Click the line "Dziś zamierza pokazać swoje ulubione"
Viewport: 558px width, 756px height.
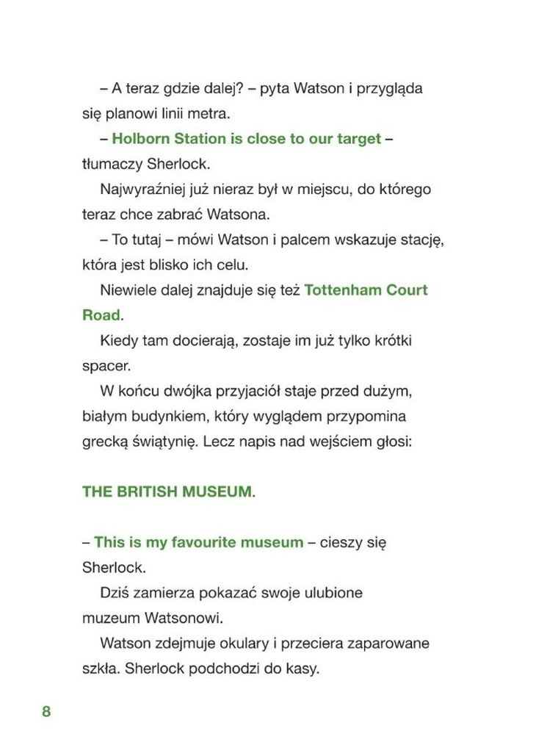(231, 592)
